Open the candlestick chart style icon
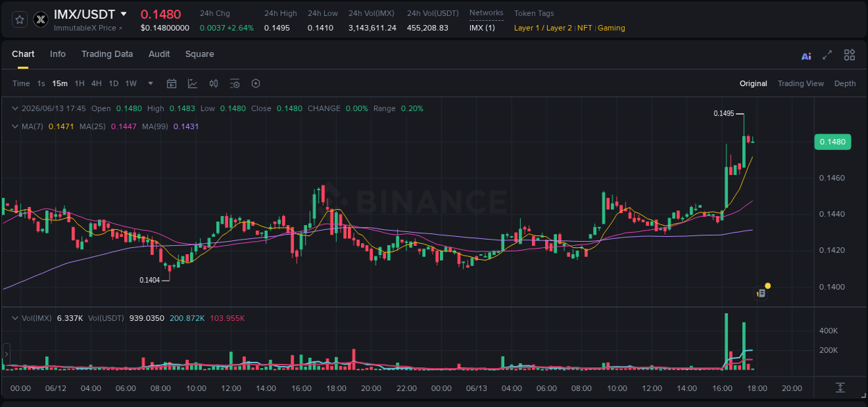This screenshot has width=868, height=407. click(214, 83)
